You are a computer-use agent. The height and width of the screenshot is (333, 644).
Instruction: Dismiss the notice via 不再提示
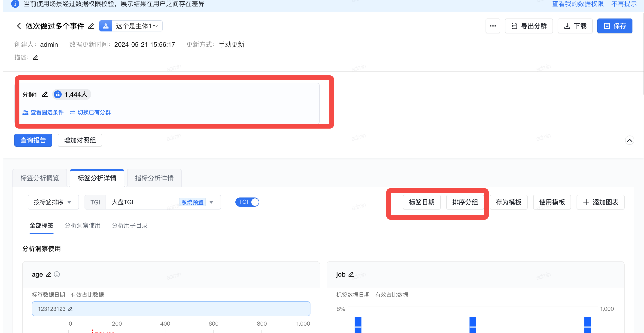[624, 4]
